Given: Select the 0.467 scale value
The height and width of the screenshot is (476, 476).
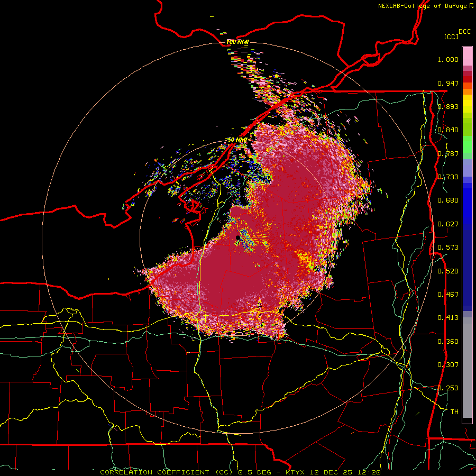Looking at the screenshot, I should click(x=448, y=295).
